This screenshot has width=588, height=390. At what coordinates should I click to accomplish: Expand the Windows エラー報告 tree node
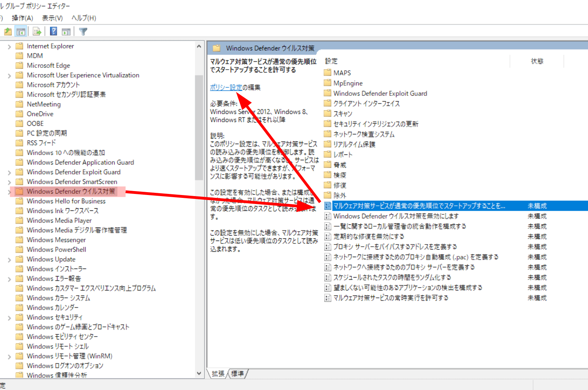pyautogui.click(x=9, y=279)
